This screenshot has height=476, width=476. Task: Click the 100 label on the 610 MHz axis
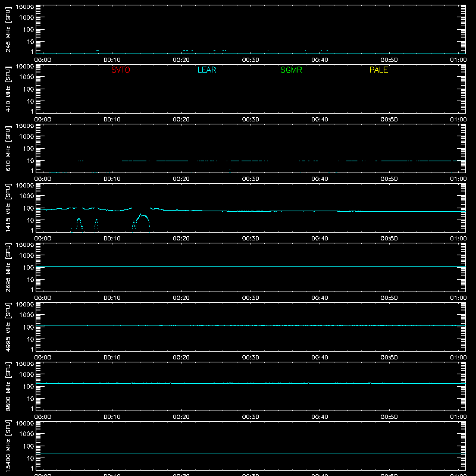pos(29,149)
